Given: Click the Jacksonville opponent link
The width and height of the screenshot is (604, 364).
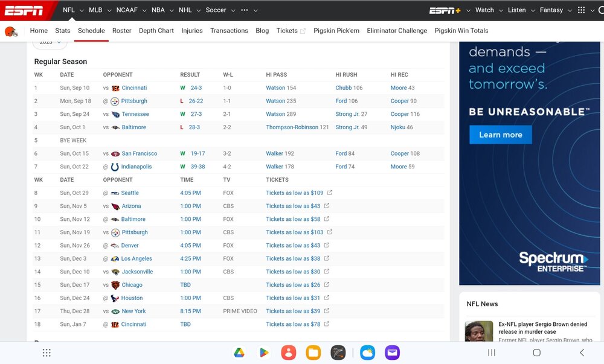Looking at the screenshot, I should (x=137, y=272).
